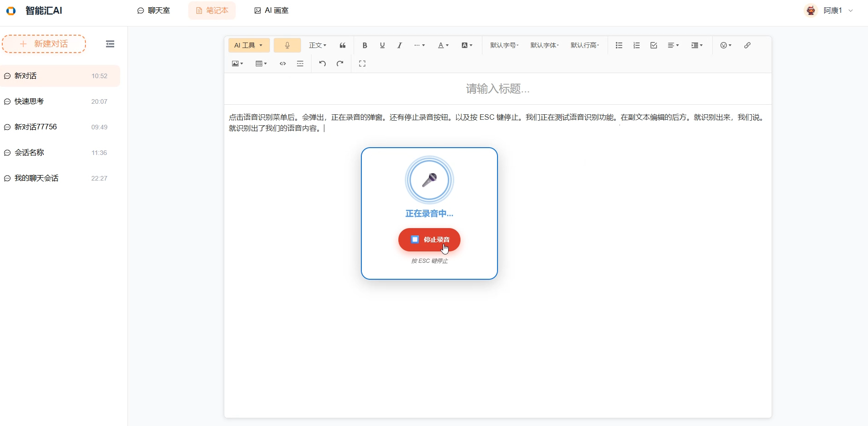Viewport: 868px width, 426px height.
Task: Insert a blockquote
Action: tap(342, 45)
